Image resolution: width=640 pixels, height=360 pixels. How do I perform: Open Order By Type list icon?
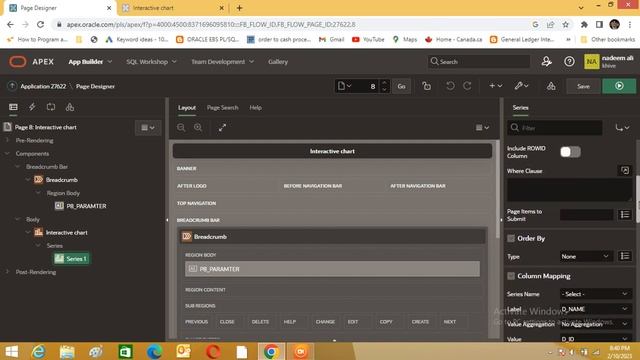[625, 256]
